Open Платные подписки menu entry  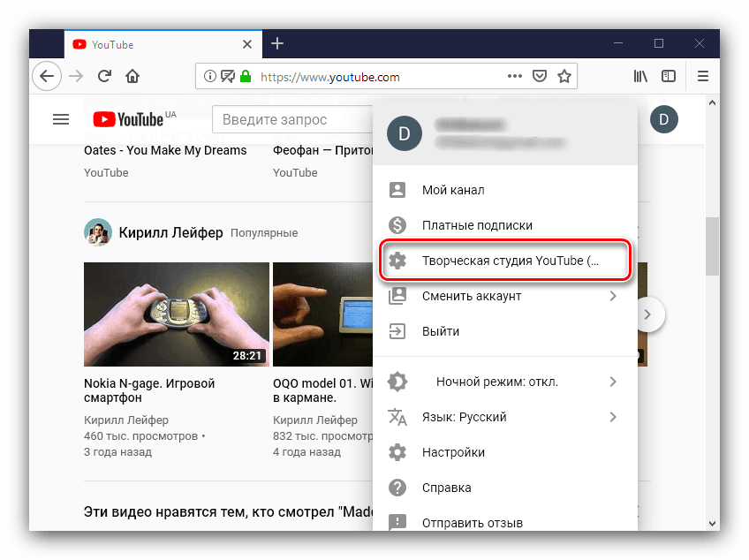pos(505,225)
